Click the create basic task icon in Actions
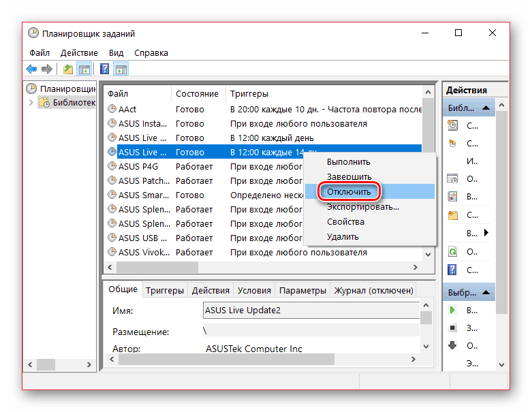 pyautogui.click(x=452, y=125)
